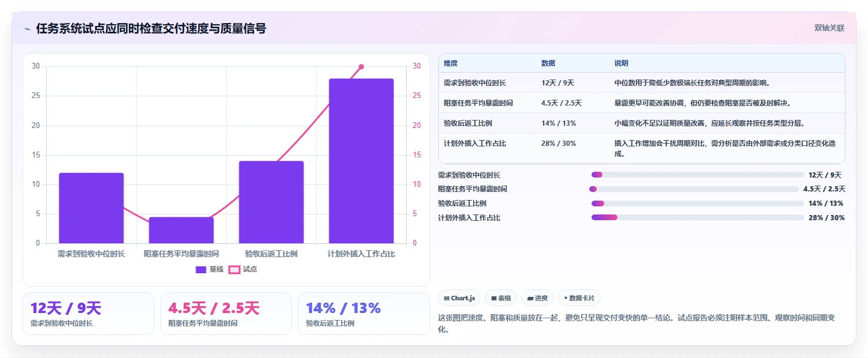Click the 需求到验收中位时长 progress bar
Image resolution: width=868 pixels, height=358 pixels.
coord(698,175)
